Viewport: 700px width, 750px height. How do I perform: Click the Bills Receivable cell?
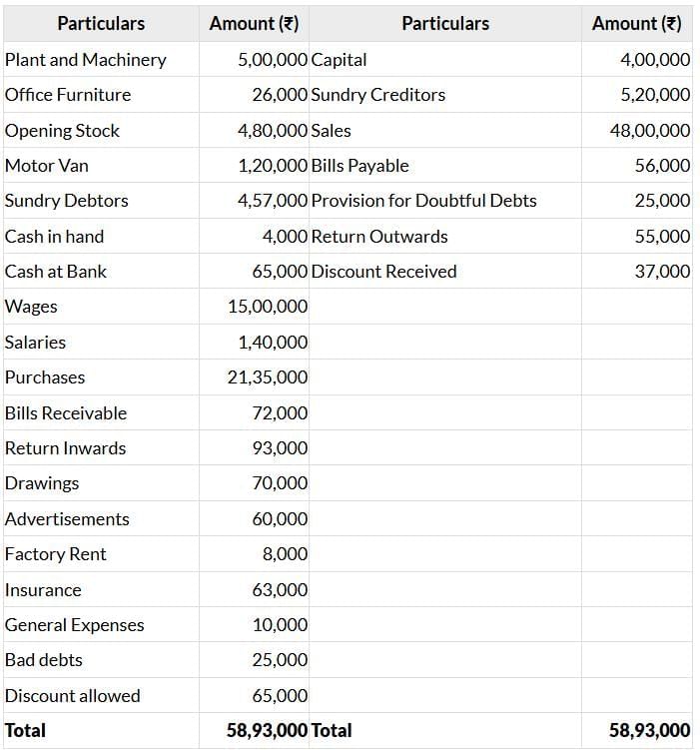[66, 413]
